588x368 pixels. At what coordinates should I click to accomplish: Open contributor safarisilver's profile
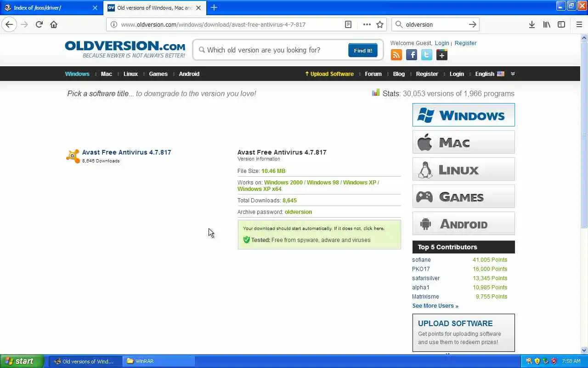[426, 278]
